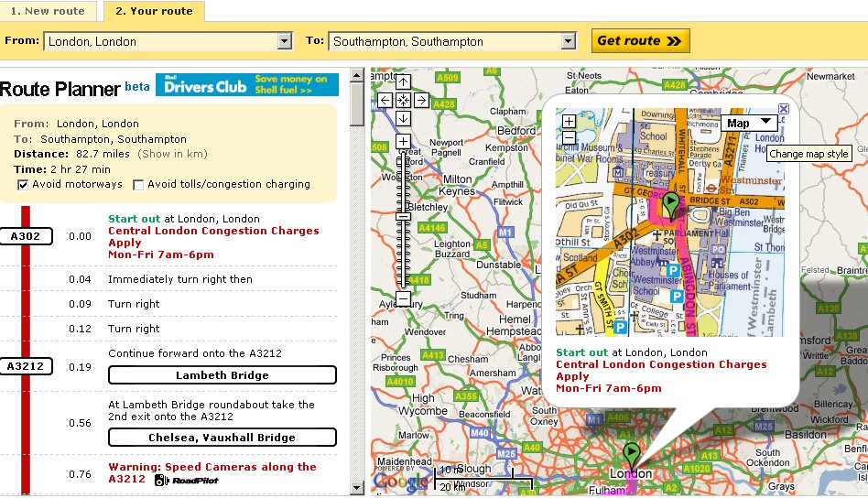The image size is (868, 498).
Task: Toggle Avoid motorways checkbox
Action: pos(23,185)
